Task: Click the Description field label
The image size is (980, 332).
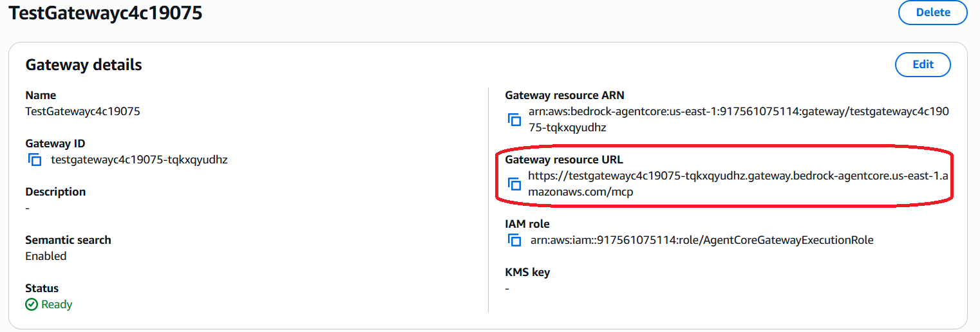Action: point(55,192)
